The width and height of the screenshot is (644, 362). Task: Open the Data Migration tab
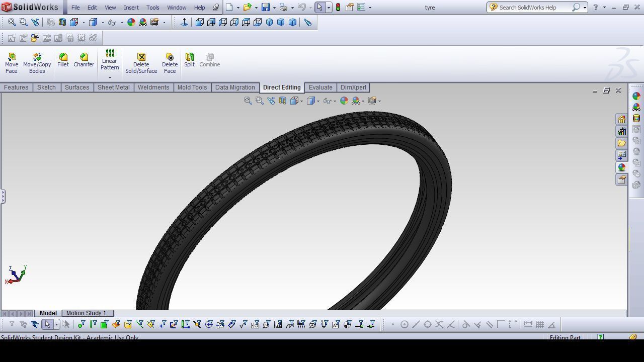click(x=235, y=87)
